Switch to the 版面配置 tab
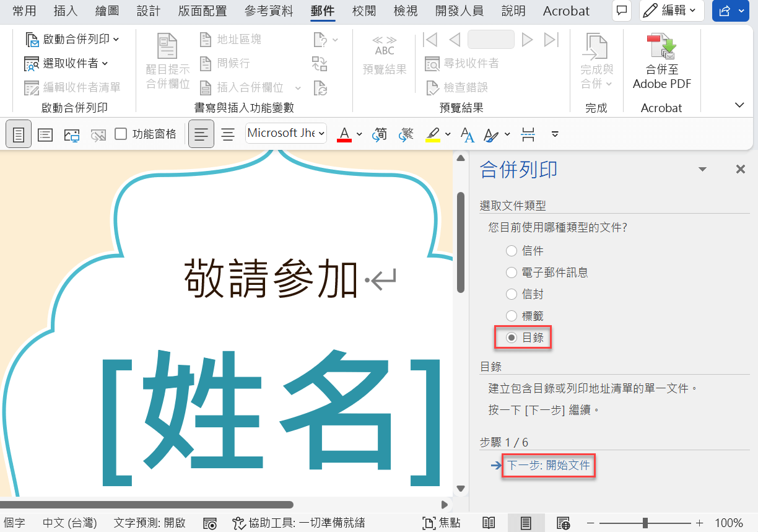This screenshot has width=758, height=532. [x=202, y=11]
